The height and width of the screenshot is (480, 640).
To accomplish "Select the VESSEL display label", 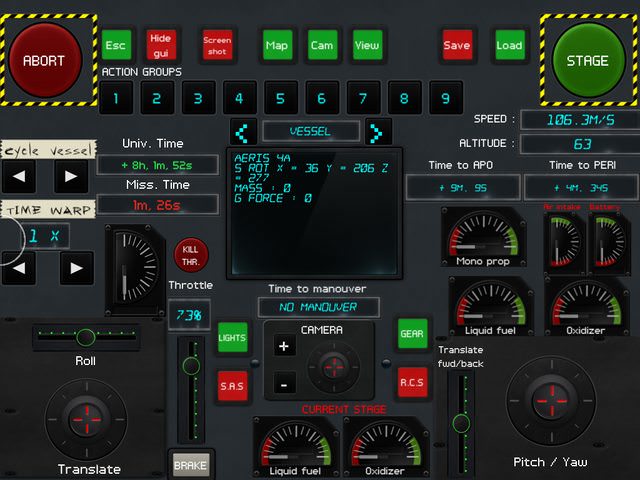I will click(x=311, y=131).
